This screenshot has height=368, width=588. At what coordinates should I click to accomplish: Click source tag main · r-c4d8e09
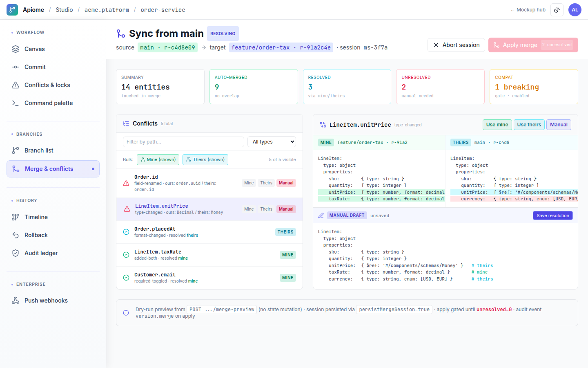point(167,47)
